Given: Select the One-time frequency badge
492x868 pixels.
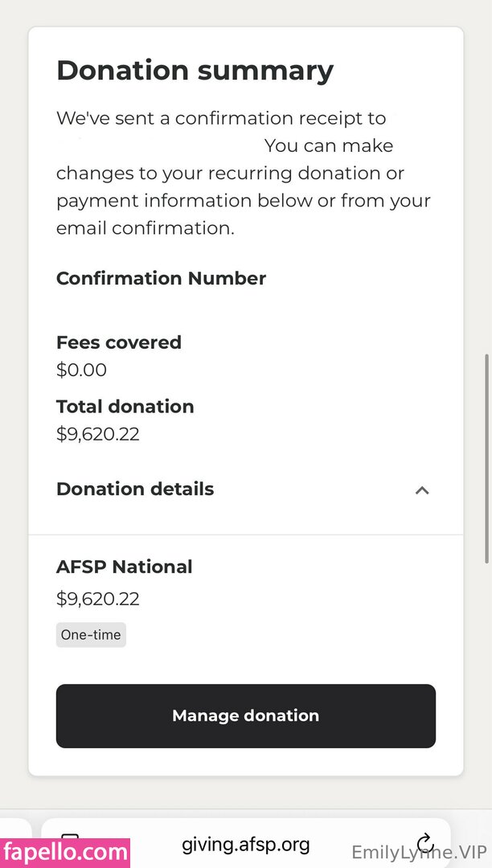Looking at the screenshot, I should coord(91,635).
